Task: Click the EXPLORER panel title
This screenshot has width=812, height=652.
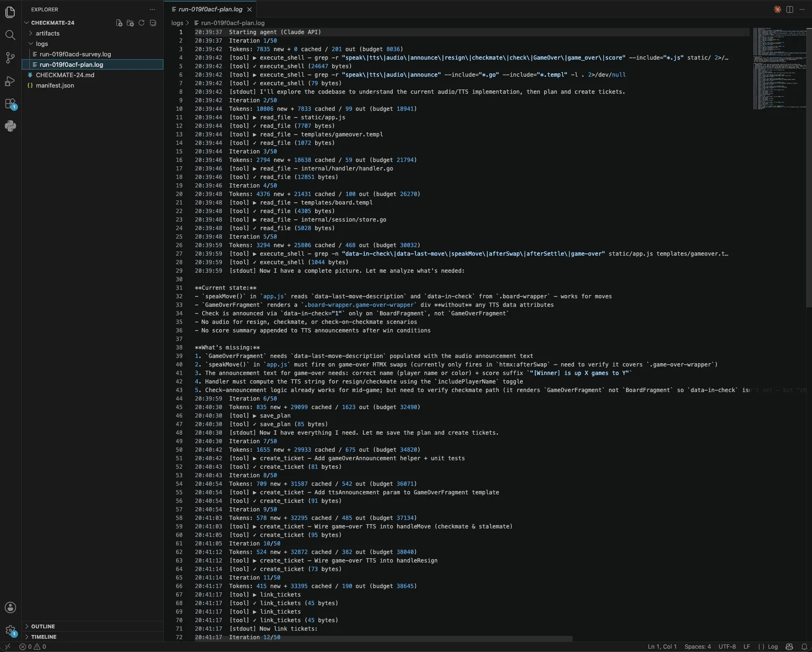Action: [44, 9]
